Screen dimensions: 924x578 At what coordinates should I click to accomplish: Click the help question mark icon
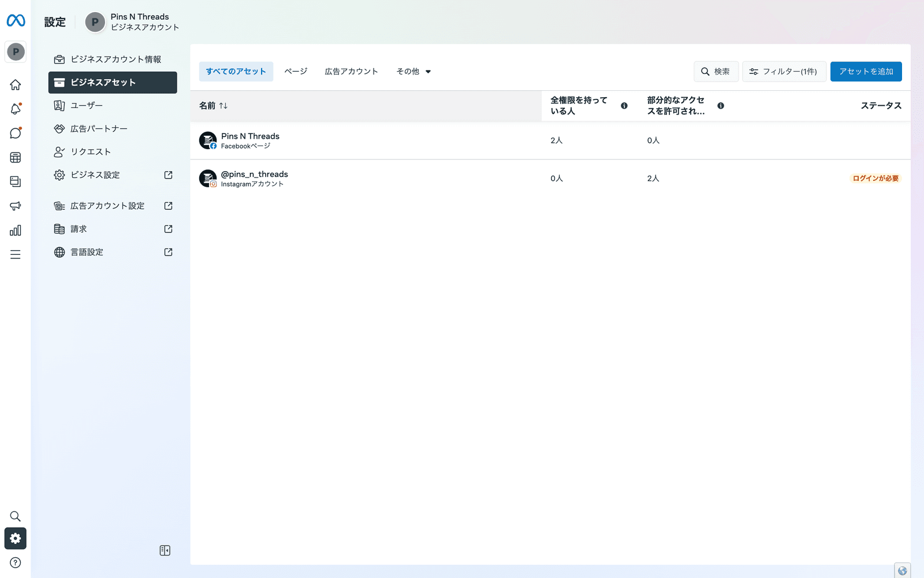(16, 562)
